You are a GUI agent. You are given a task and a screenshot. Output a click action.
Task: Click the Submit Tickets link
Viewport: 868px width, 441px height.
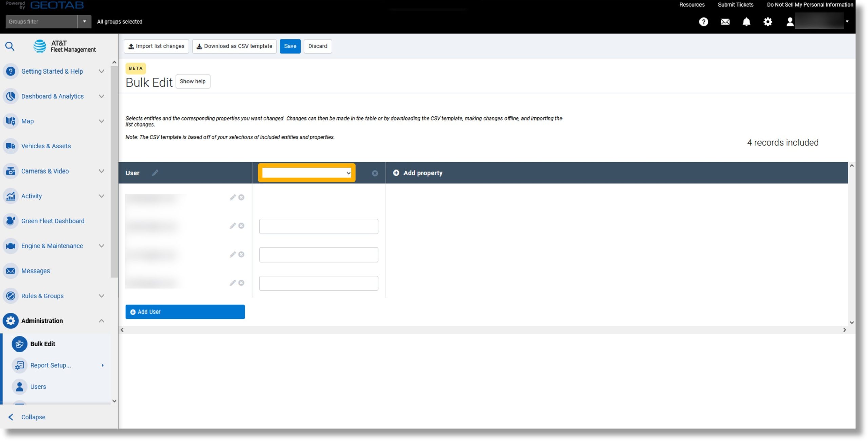(735, 5)
